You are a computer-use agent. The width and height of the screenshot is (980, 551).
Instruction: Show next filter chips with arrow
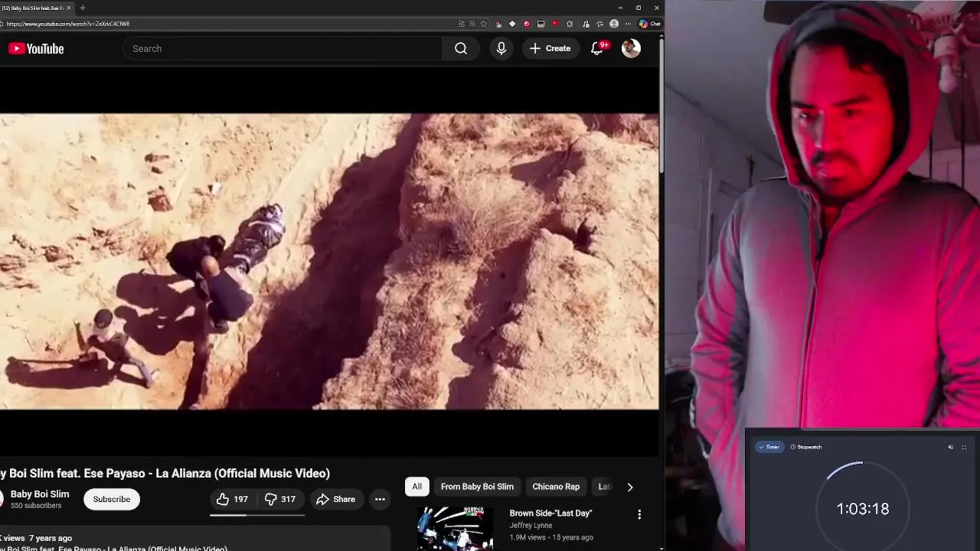pyautogui.click(x=630, y=487)
